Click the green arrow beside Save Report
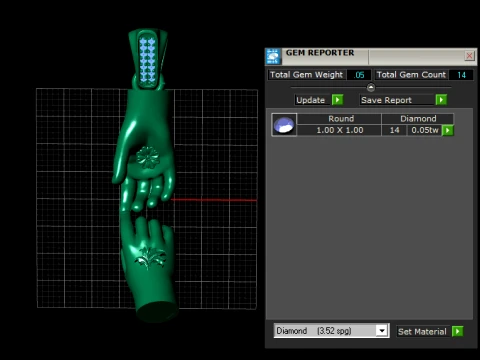 [441, 100]
